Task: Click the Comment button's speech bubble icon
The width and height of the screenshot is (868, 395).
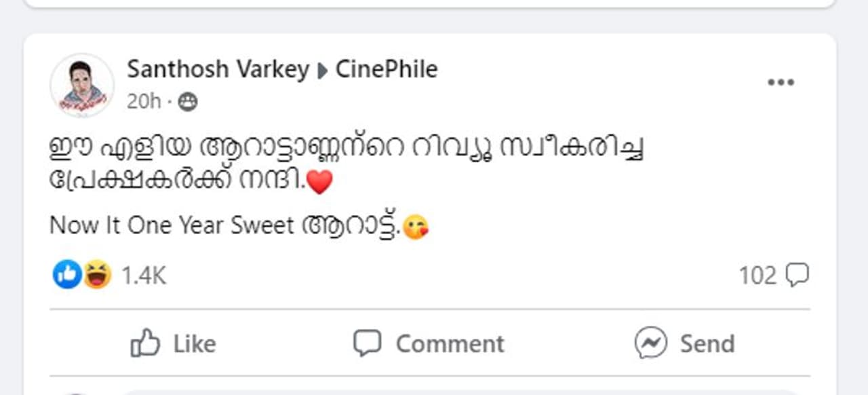Action: (368, 343)
